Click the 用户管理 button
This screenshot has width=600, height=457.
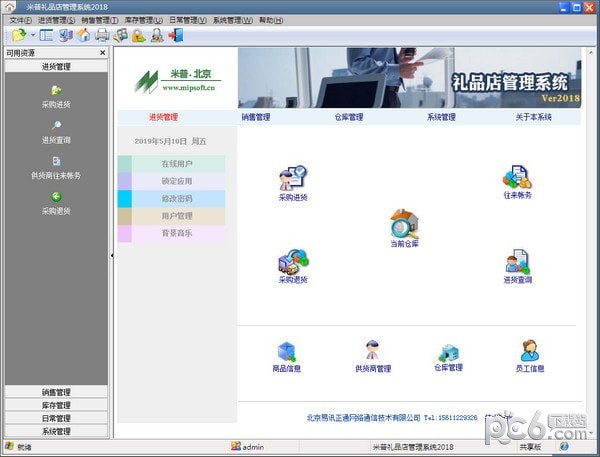pyautogui.click(x=171, y=216)
